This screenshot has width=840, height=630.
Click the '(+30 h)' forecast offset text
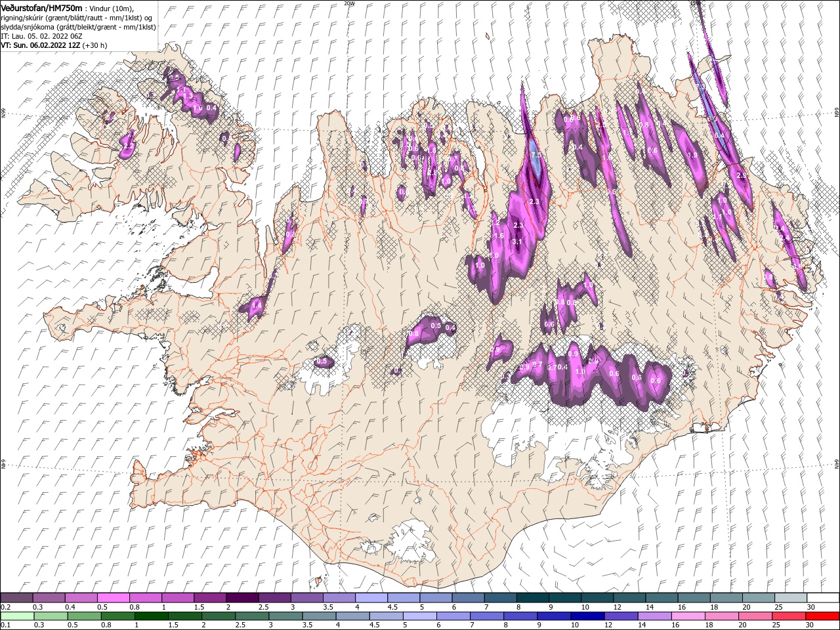coord(95,45)
